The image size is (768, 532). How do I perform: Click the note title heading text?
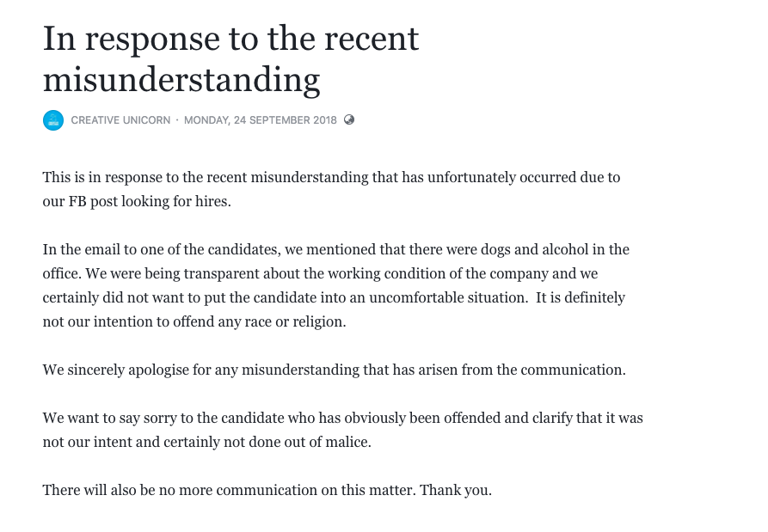230,58
